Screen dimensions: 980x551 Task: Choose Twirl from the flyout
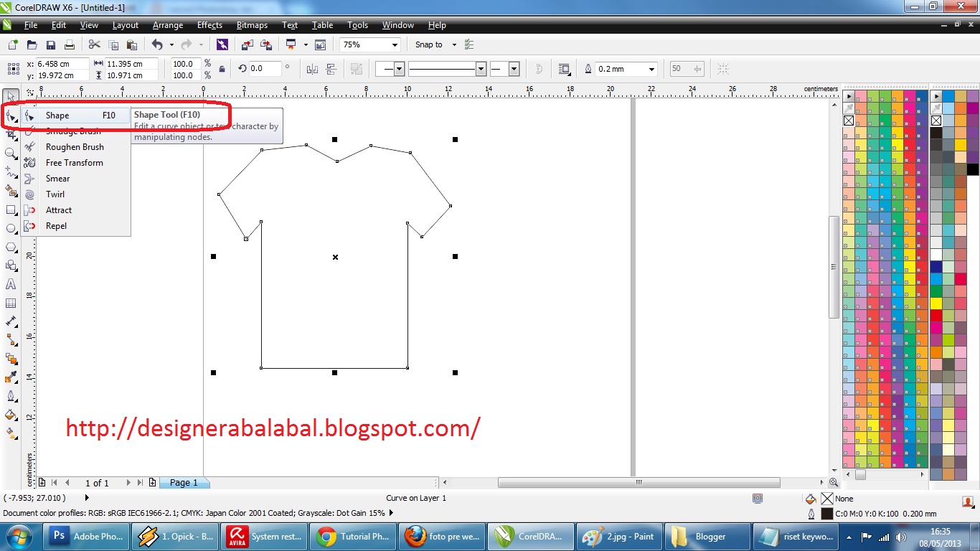pos(75,194)
